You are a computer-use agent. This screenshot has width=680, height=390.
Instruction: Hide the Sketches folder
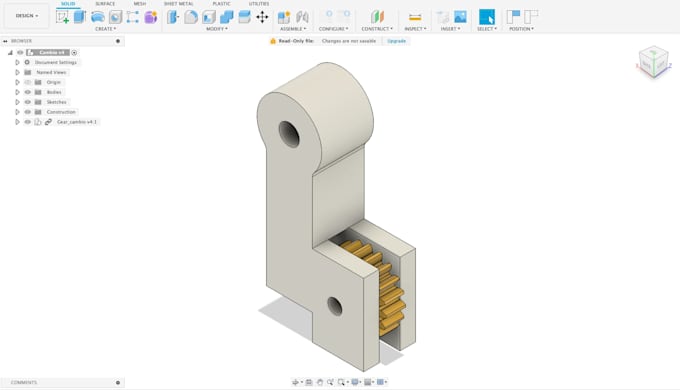click(x=28, y=102)
